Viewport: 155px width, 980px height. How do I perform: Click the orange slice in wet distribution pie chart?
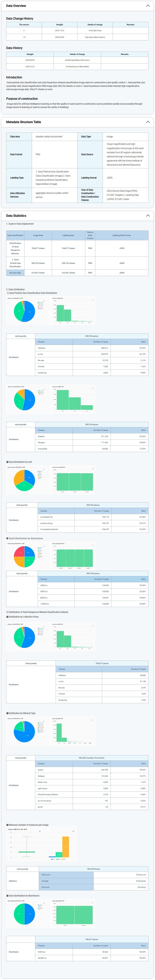pyautogui.click(x=19, y=476)
